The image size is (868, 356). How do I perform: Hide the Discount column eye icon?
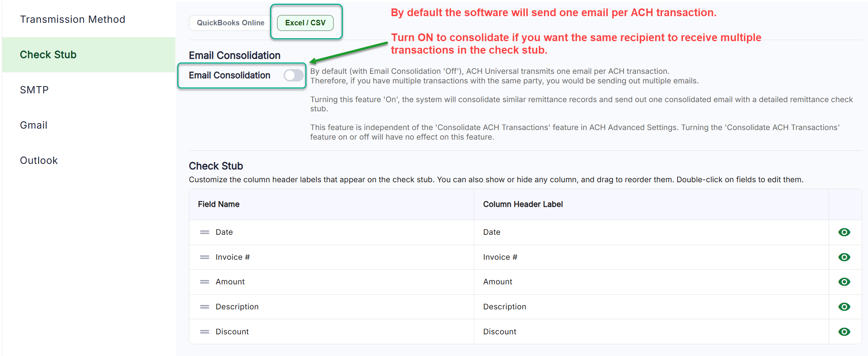[844, 332]
